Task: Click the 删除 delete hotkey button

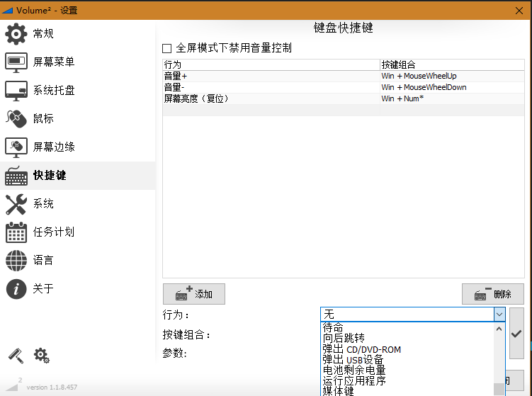Action: [492, 294]
